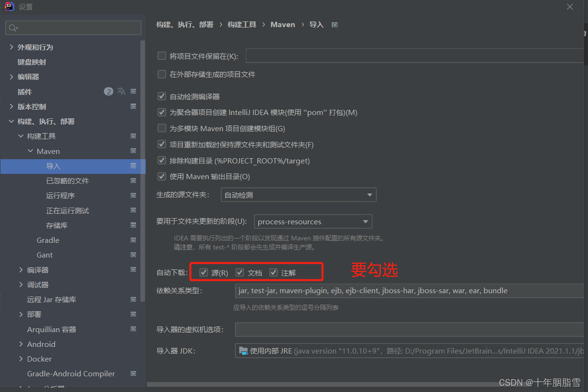Uncheck 排除构建目录 checkbox
Viewport: 588px width, 392px height.
tap(162, 161)
